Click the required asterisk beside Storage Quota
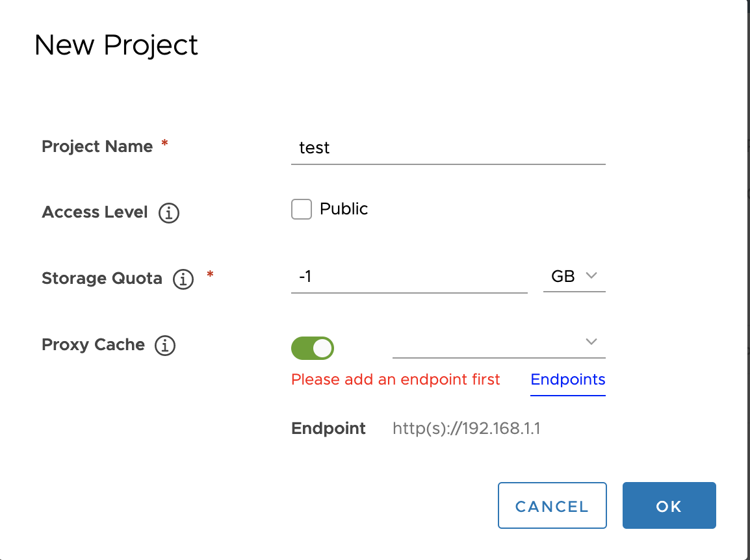This screenshot has height=560, width=750. [x=209, y=275]
